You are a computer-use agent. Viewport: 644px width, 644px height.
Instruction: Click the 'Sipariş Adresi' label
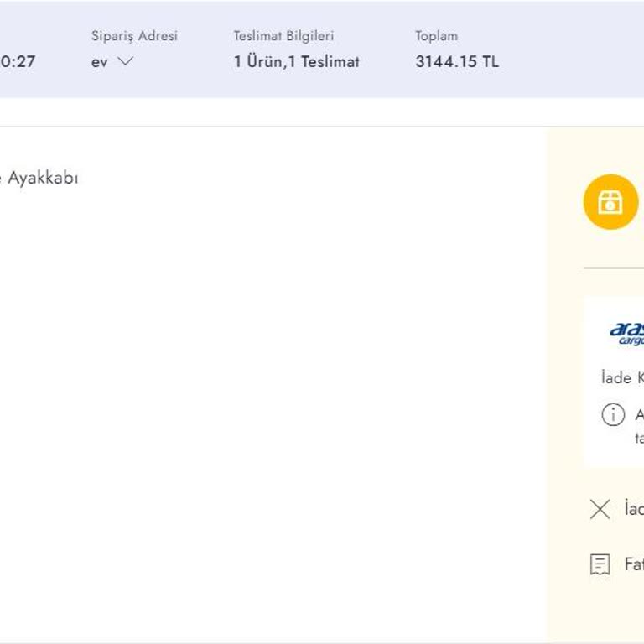(x=134, y=36)
